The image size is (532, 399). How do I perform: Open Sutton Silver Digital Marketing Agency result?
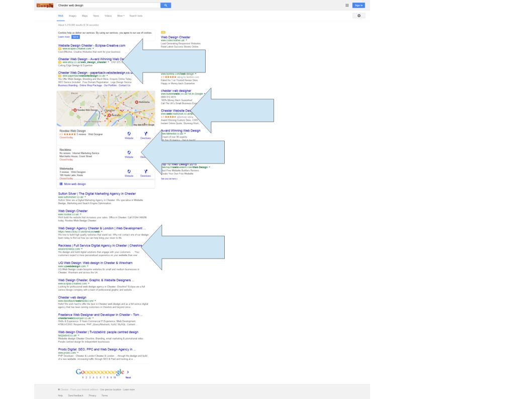point(97,194)
